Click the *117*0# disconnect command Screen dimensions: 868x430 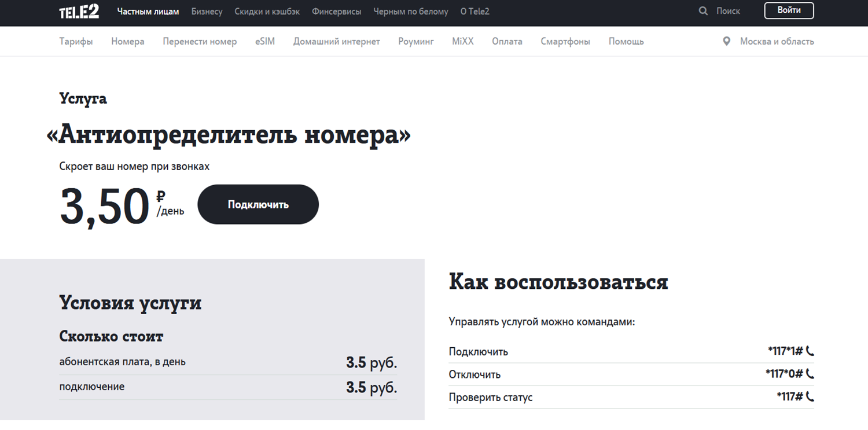point(784,374)
